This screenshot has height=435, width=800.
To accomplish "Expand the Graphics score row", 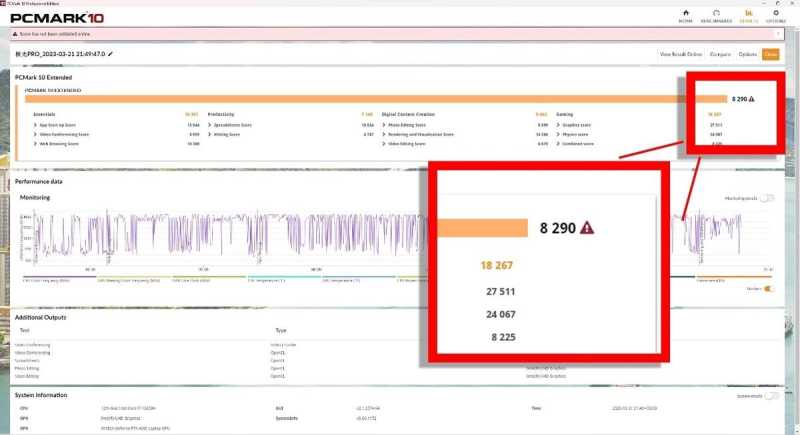I will click(x=561, y=124).
